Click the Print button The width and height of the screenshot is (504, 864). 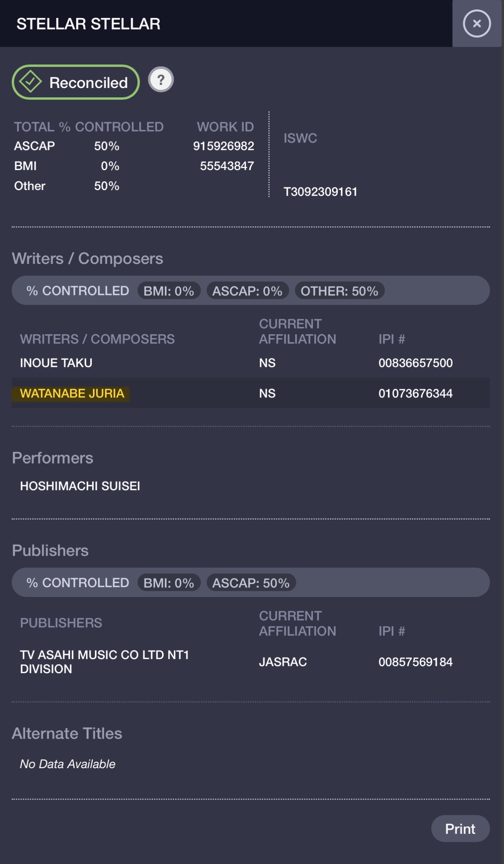click(x=460, y=829)
